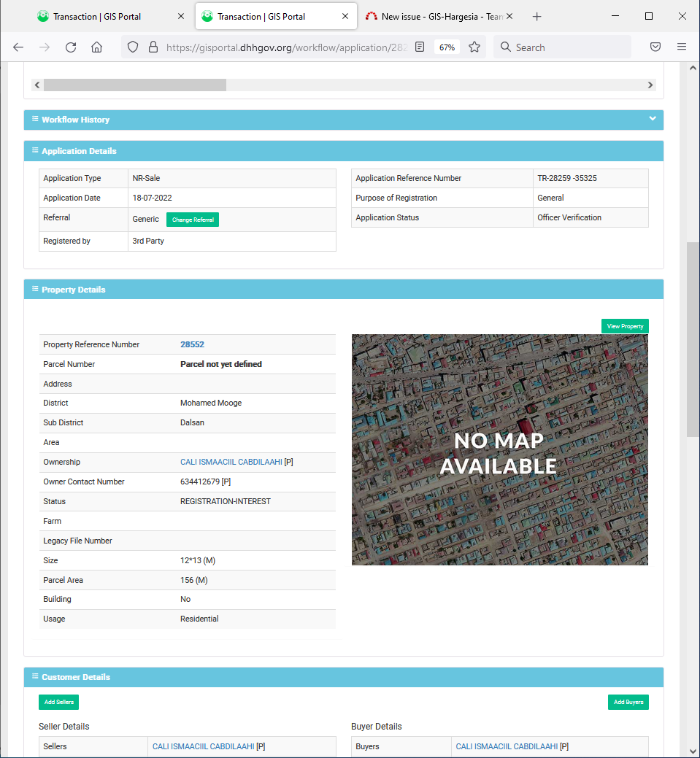700x758 pixels.
Task: Click the Add Sellers button
Action: [x=58, y=702]
